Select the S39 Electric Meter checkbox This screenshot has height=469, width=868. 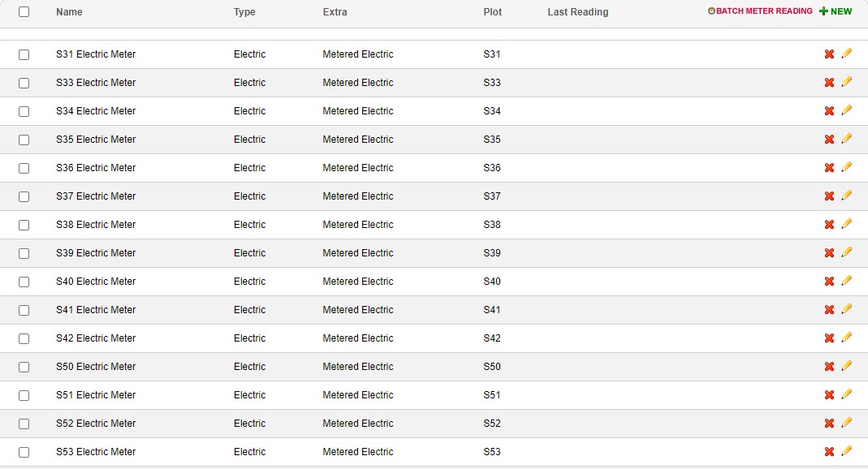[24, 253]
